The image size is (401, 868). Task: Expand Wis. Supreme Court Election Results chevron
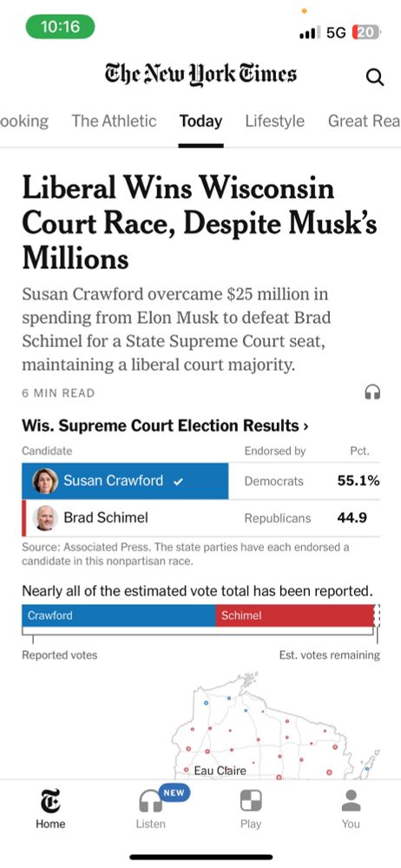(306, 425)
